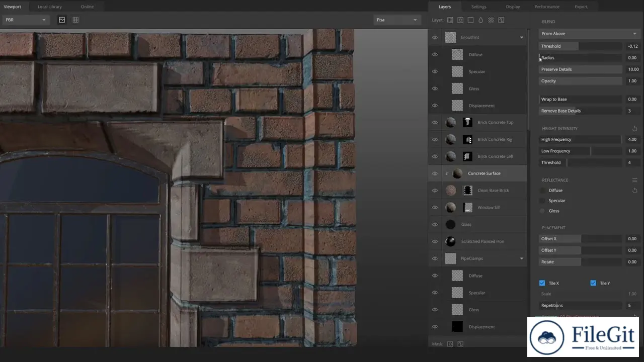Enable the Diffuse reflectance toggle
The height and width of the screenshot is (362, 644).
(542, 191)
